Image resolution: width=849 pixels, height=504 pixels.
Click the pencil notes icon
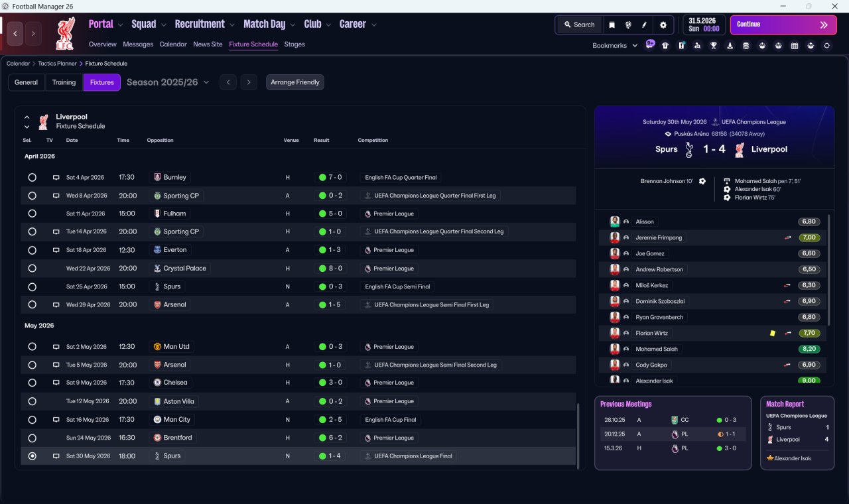tap(644, 25)
